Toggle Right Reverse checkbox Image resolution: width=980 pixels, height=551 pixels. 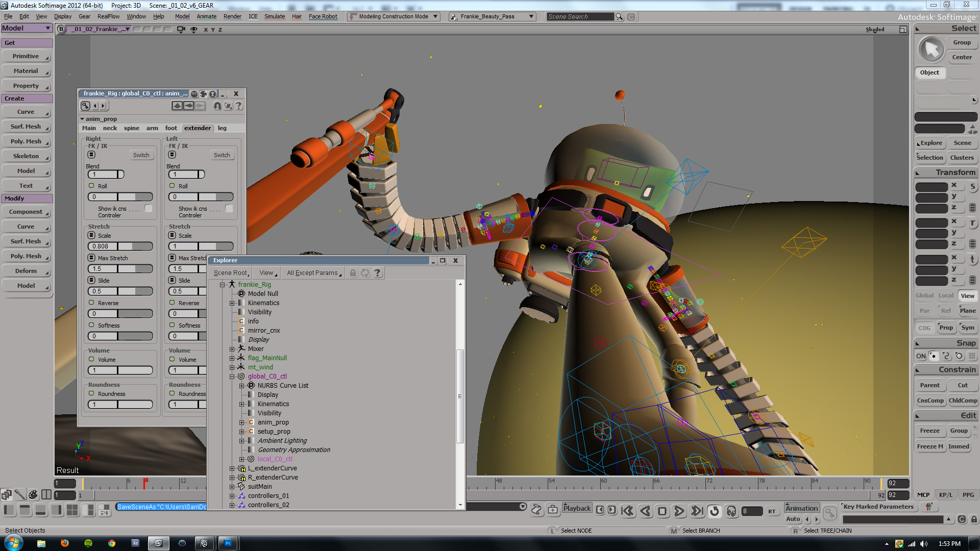[91, 303]
